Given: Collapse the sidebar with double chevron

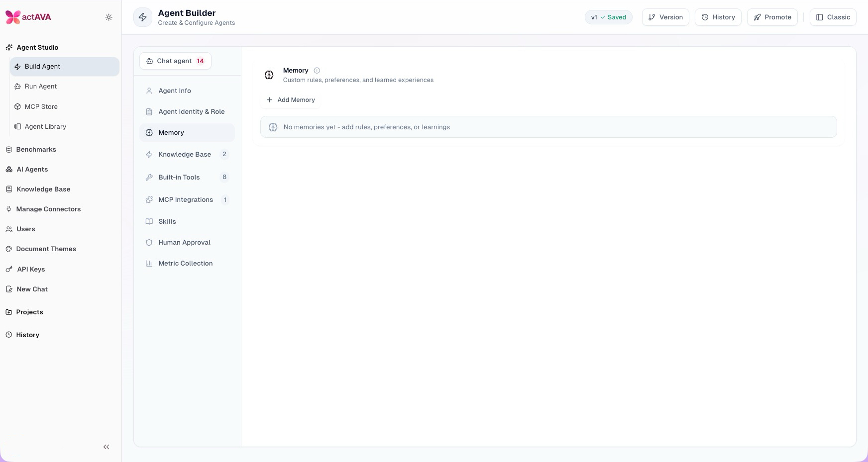Looking at the screenshot, I should [x=106, y=447].
